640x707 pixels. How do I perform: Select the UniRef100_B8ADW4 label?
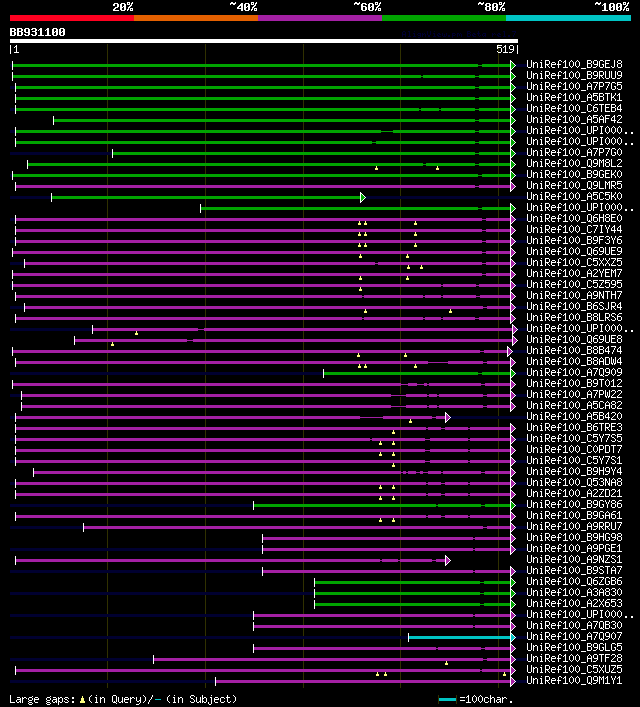coord(574,362)
